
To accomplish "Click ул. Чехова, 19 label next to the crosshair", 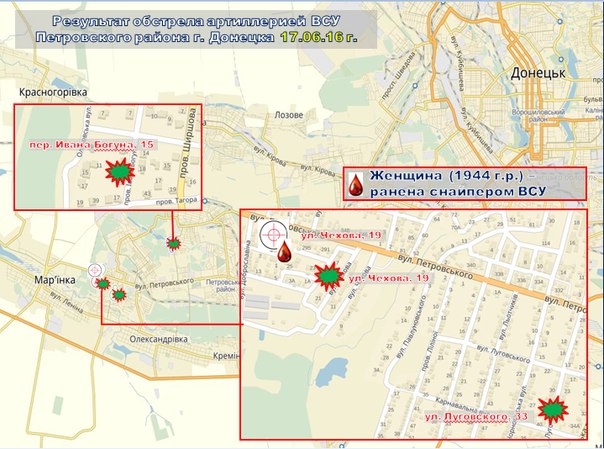I will tap(341, 235).
